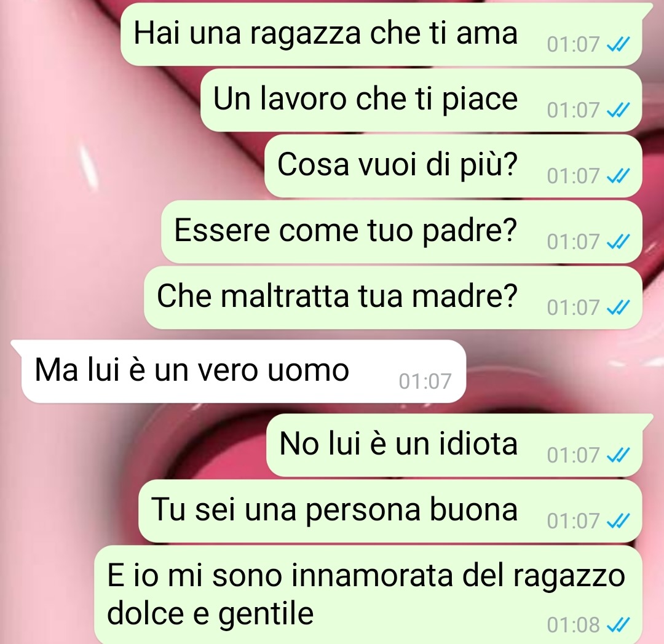Click blue ticks on 'No lui è un idiota'

(619, 455)
